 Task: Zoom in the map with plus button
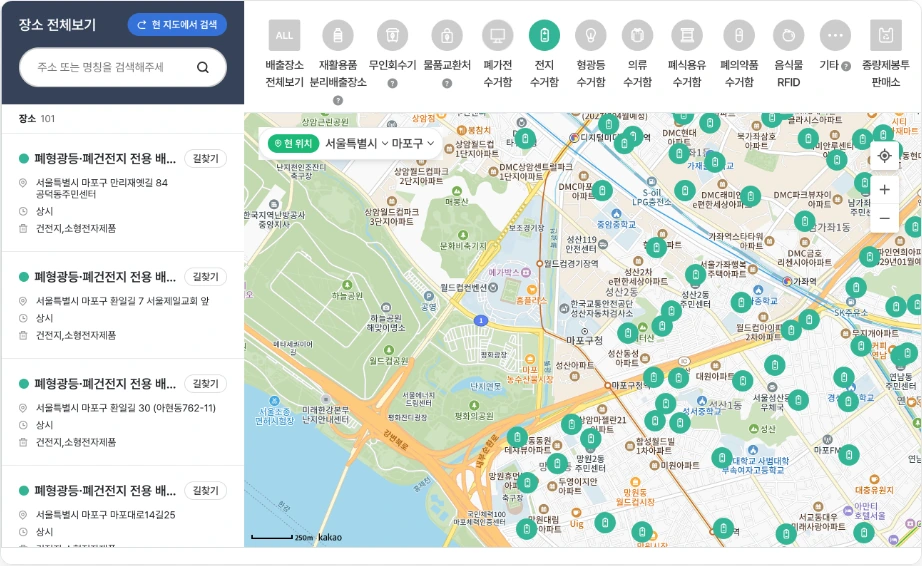click(884, 190)
